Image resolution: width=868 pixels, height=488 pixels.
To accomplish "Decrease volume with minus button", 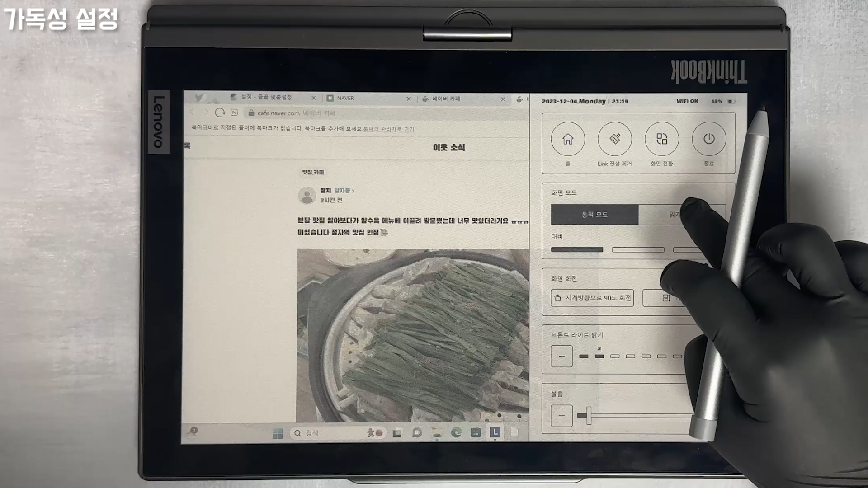I will coord(561,416).
